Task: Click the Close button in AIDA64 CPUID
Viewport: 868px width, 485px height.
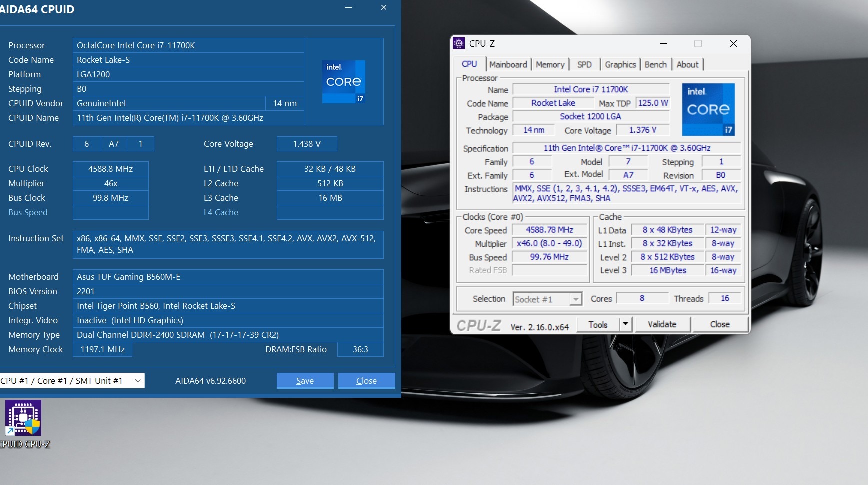Action: point(366,381)
